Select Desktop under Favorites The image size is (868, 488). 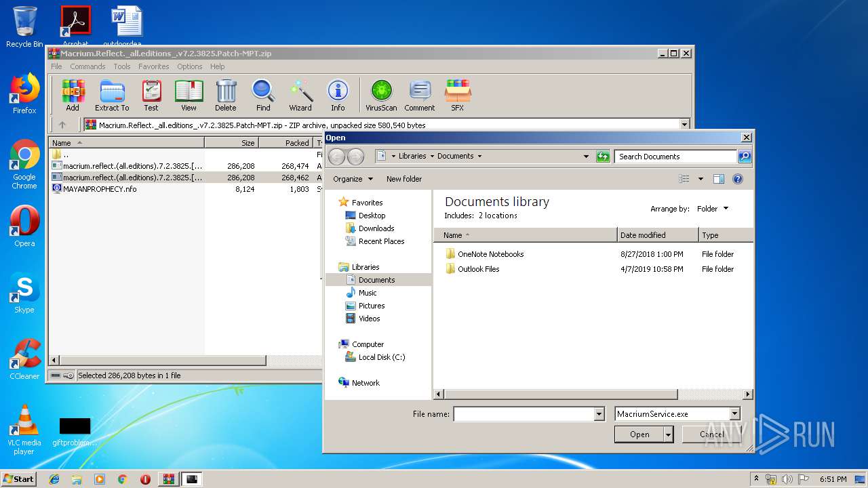click(x=372, y=216)
